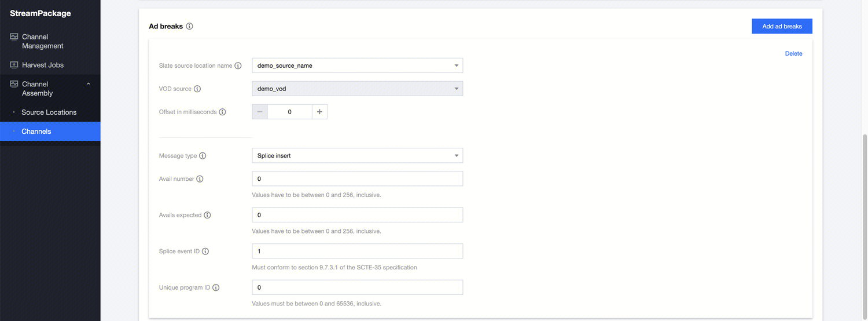Image resolution: width=868 pixels, height=321 pixels.
Task: Click the VOD source info icon
Action: (197, 89)
